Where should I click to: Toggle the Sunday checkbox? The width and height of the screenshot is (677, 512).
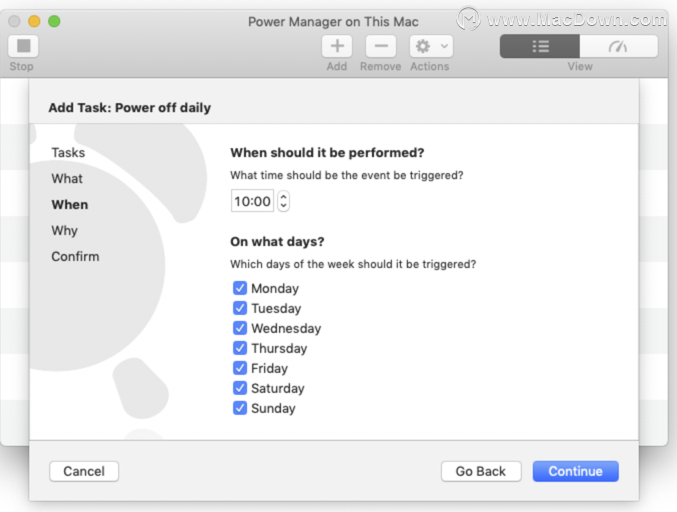tap(240, 408)
